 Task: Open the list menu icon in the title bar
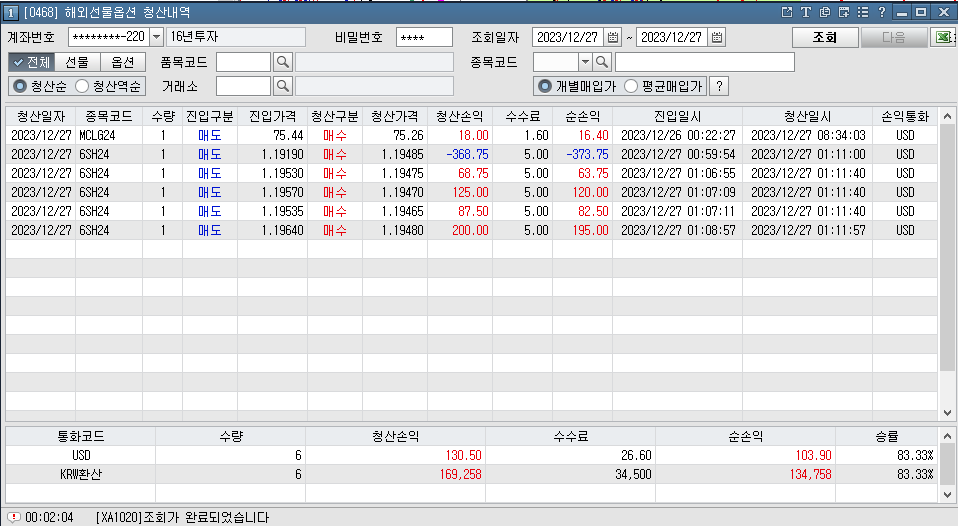[863, 12]
